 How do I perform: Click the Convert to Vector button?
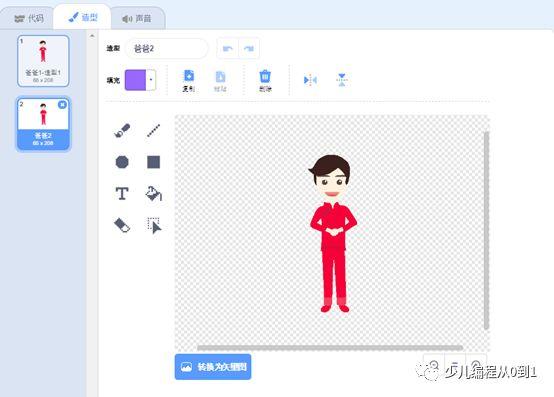213,367
